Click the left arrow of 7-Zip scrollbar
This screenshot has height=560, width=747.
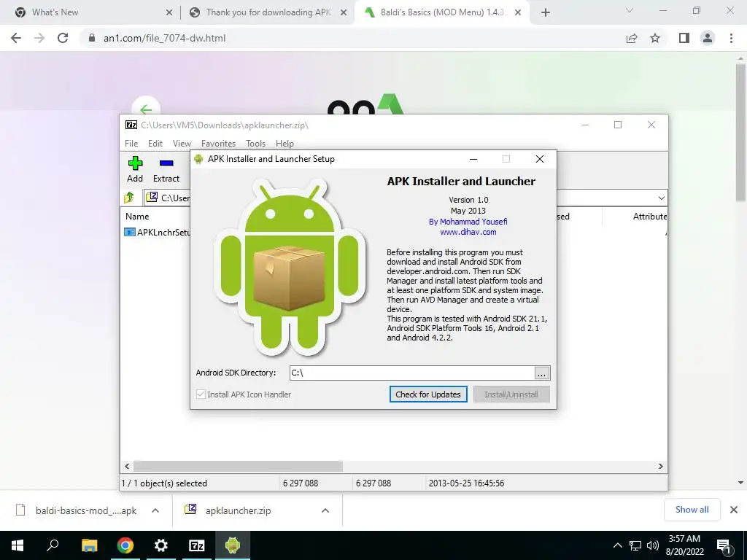click(127, 466)
